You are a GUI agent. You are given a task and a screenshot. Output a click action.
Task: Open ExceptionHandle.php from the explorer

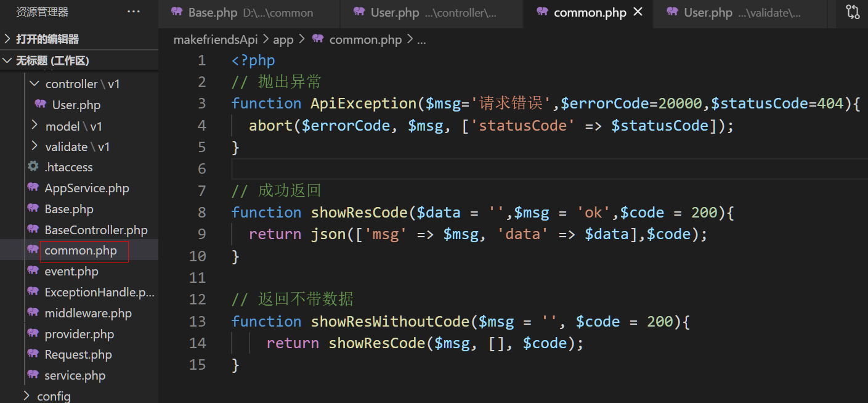tap(99, 292)
